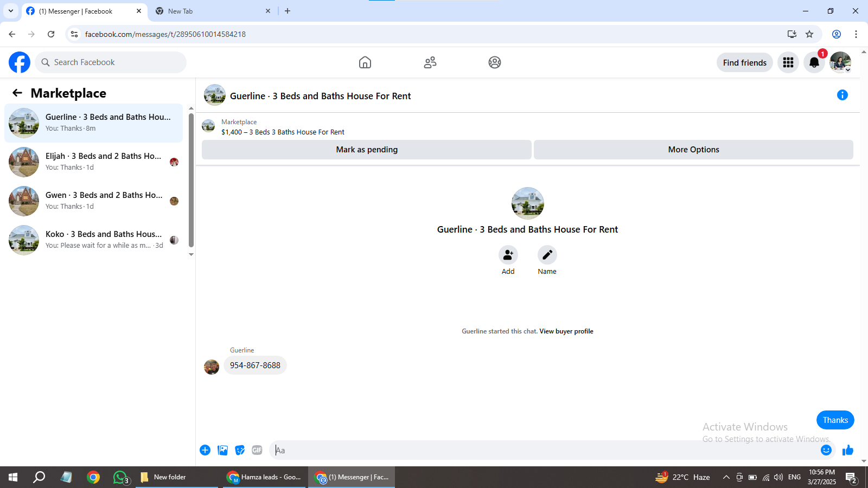Click Guerline's avatar beside the phone message

(x=212, y=367)
